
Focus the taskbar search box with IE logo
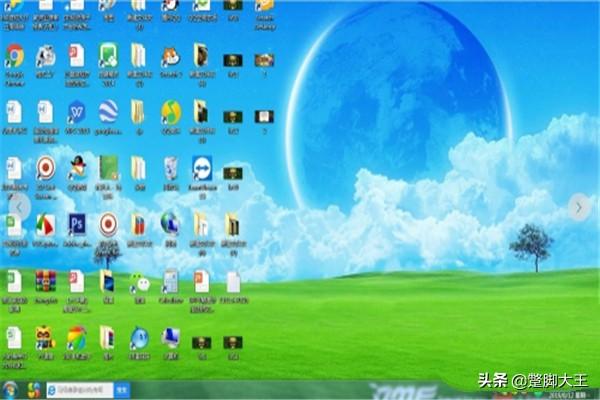[80, 390]
